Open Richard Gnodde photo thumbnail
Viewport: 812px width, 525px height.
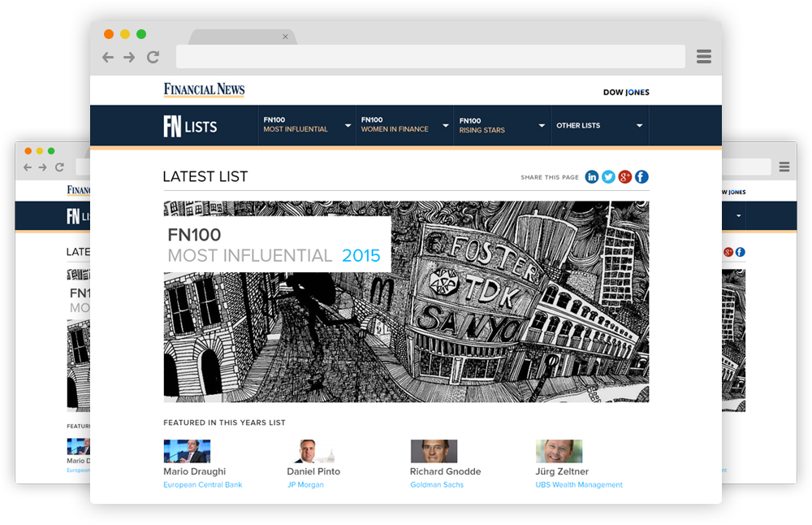point(434,451)
